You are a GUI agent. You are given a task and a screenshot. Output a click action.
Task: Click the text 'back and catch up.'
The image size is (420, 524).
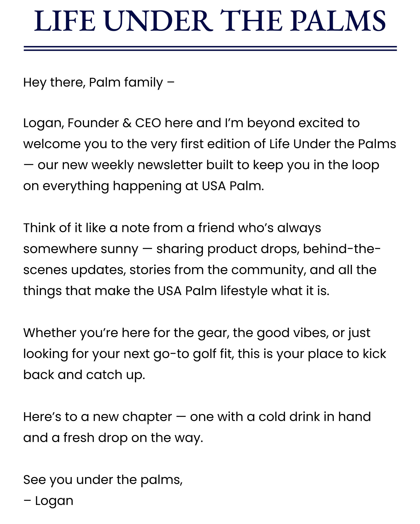(84, 375)
